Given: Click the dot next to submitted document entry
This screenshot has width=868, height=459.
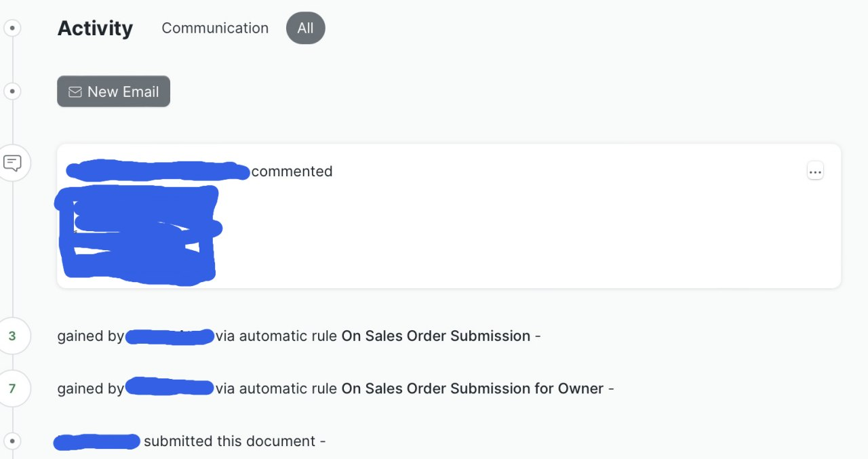Looking at the screenshot, I should coord(12,441).
